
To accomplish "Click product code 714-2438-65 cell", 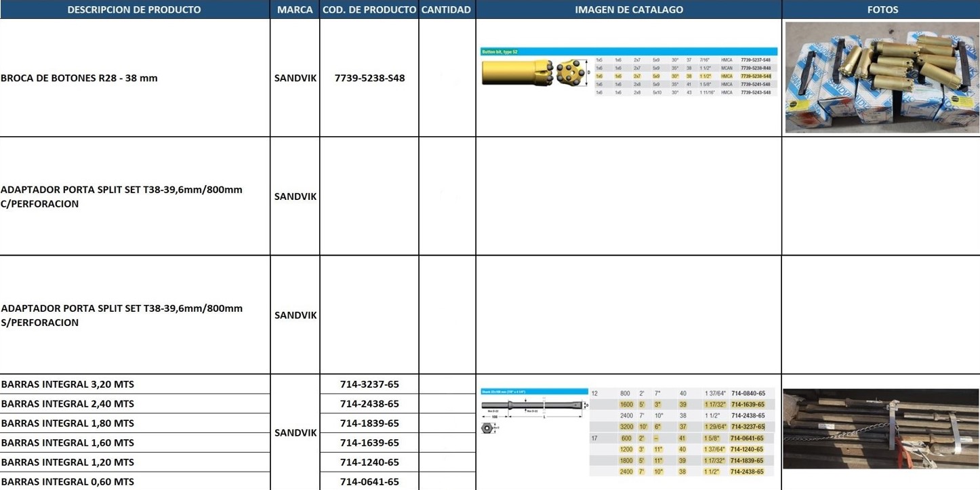I will click(x=369, y=404).
